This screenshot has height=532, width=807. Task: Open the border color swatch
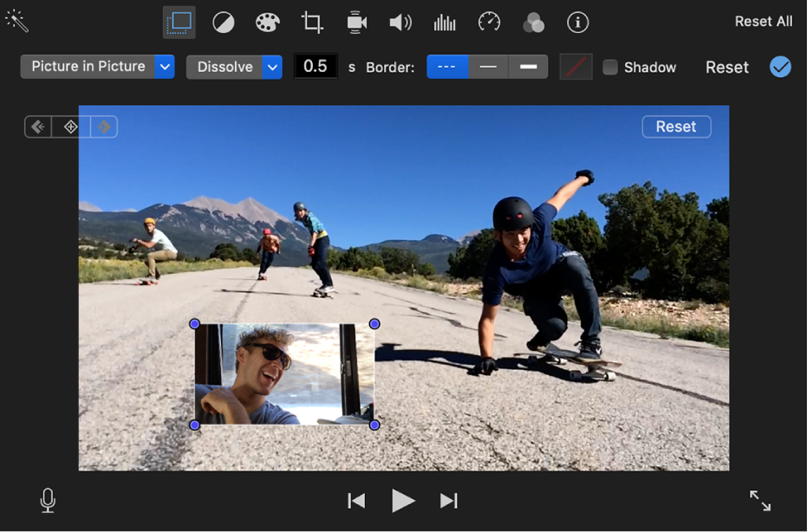pyautogui.click(x=574, y=66)
